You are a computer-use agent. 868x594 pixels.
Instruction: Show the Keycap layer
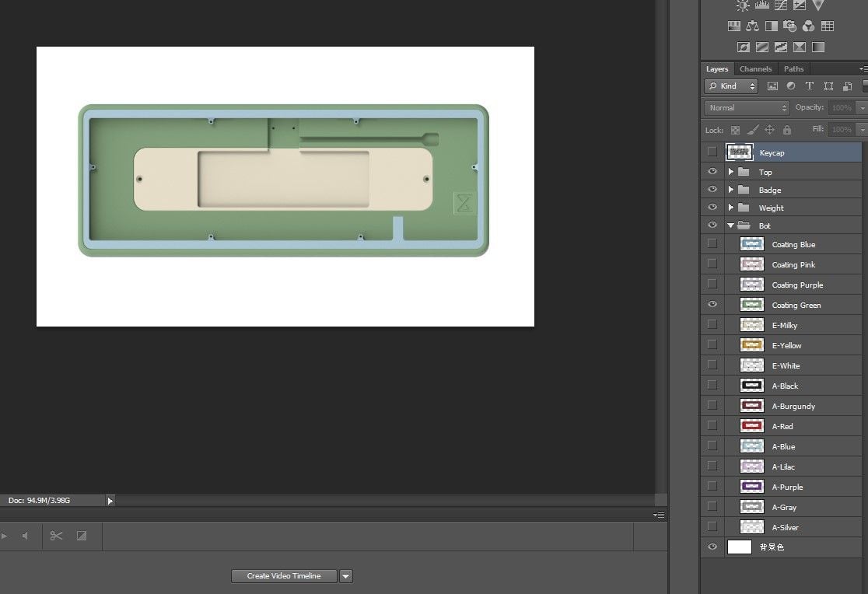tap(712, 152)
